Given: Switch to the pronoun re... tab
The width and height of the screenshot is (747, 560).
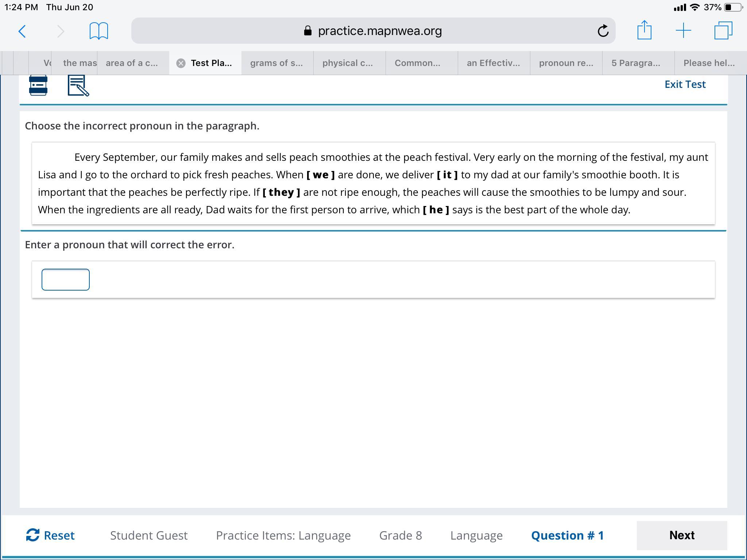Looking at the screenshot, I should [x=566, y=63].
